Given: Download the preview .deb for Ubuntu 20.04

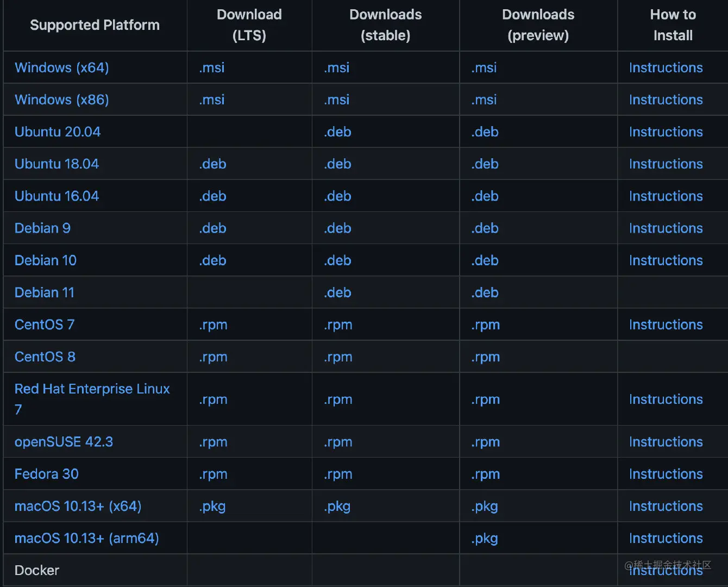Looking at the screenshot, I should 485,132.
